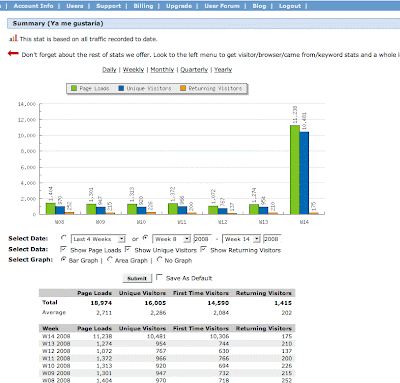
Task: Open the Blog link in the top bar
Action: point(259,6)
